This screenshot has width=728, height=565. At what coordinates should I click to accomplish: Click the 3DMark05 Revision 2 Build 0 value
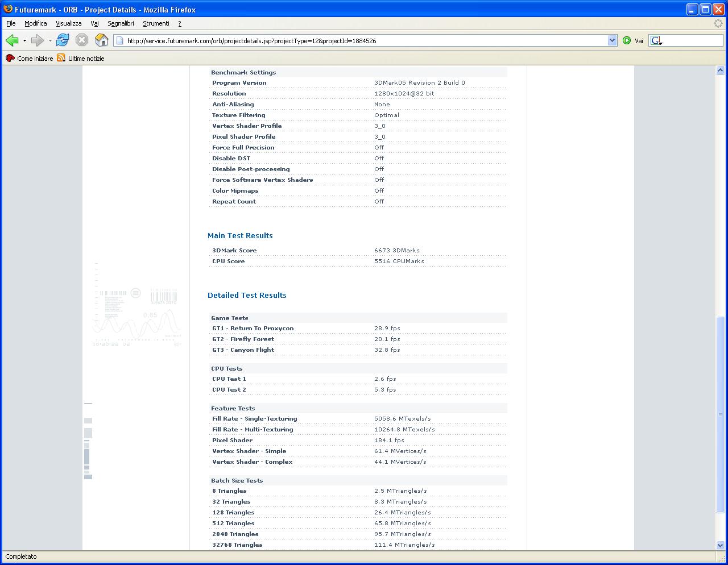pos(420,82)
